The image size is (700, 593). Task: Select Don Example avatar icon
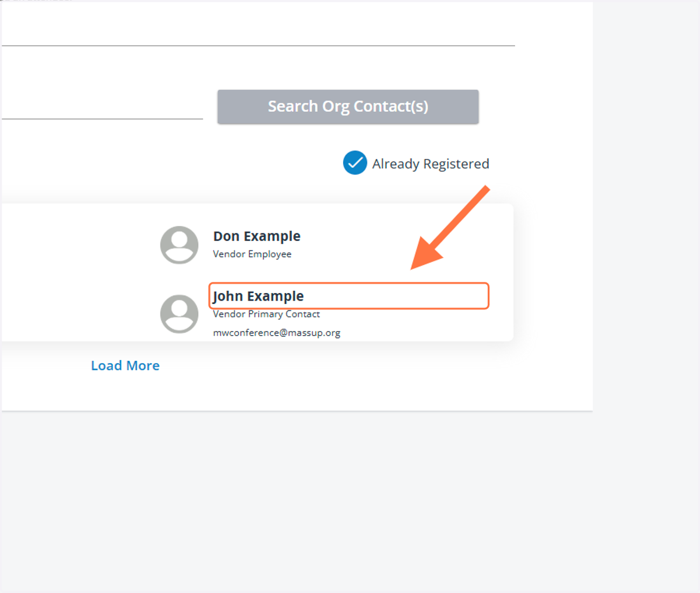pyautogui.click(x=179, y=245)
